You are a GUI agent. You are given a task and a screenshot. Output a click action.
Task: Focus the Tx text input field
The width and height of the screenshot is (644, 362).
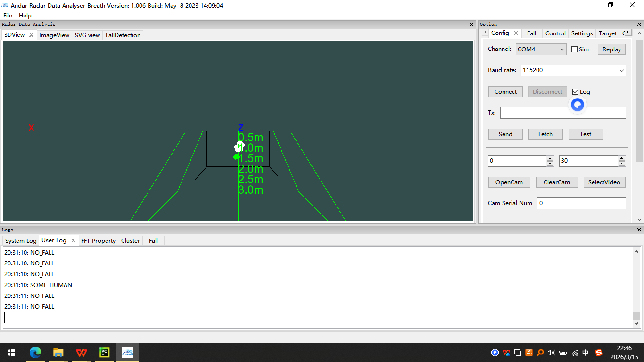pos(562,113)
